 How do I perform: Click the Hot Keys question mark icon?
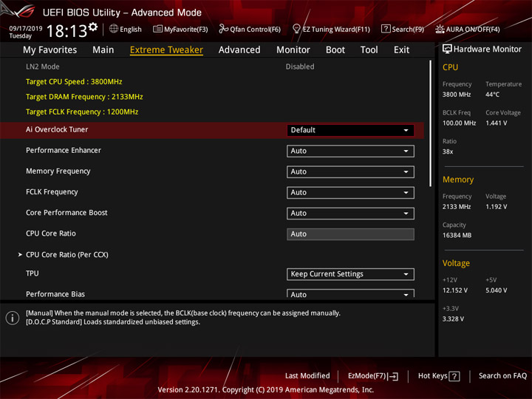point(454,376)
